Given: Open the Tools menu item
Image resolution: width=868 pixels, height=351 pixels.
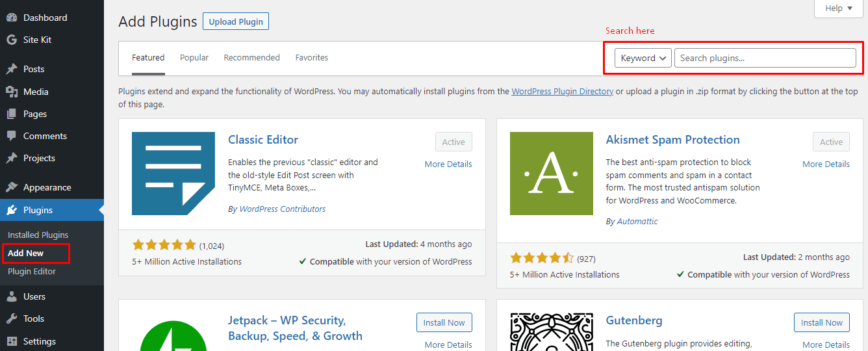Looking at the screenshot, I should [52, 318].
